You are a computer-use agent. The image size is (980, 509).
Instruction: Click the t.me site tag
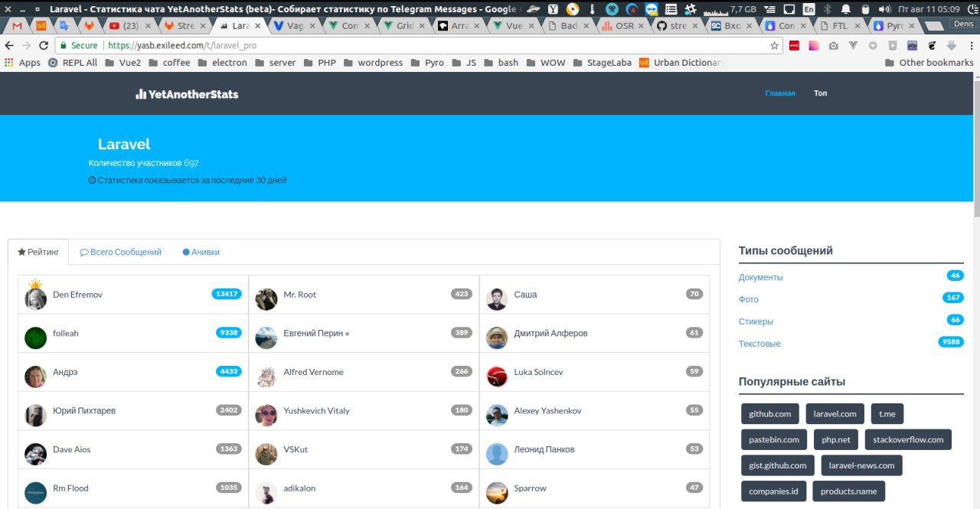887,414
